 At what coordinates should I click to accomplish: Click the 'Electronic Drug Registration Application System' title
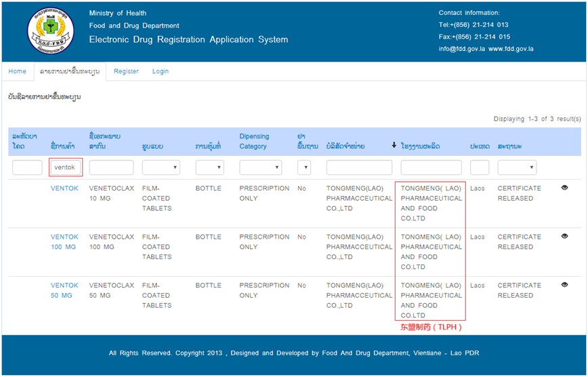188,39
